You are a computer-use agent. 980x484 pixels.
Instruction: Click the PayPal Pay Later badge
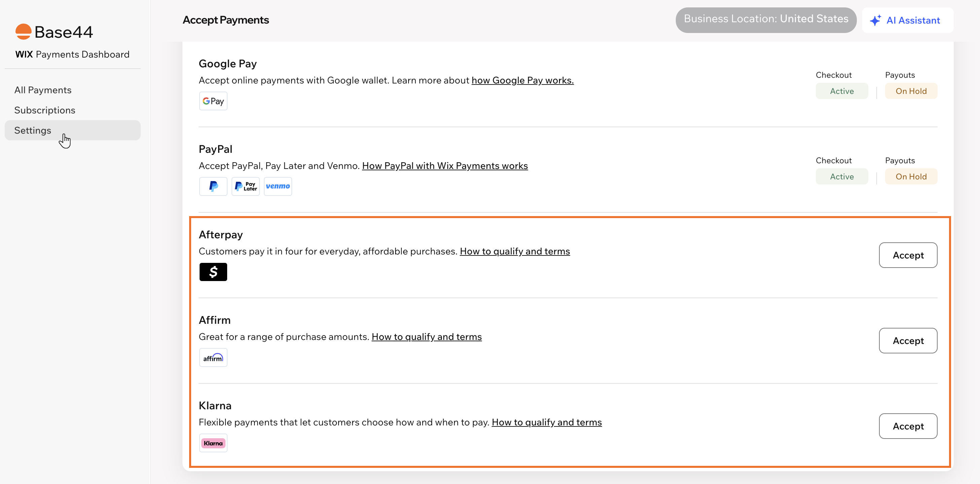pyautogui.click(x=245, y=186)
